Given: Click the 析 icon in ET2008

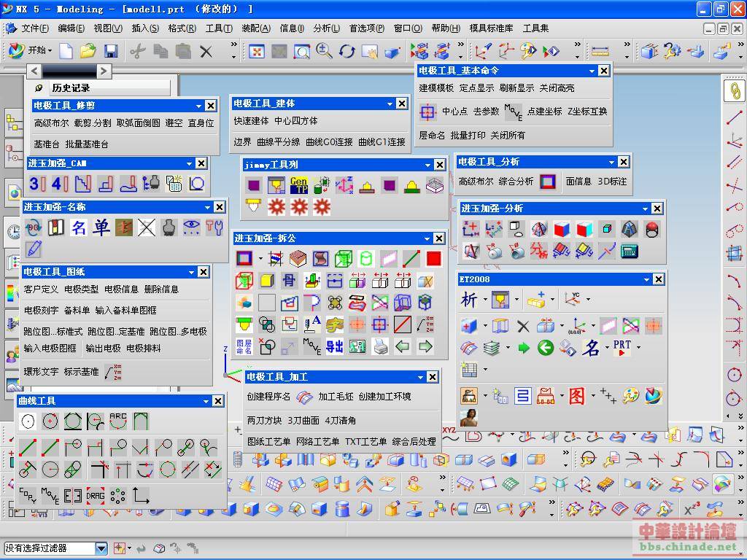Looking at the screenshot, I should coord(469,300).
